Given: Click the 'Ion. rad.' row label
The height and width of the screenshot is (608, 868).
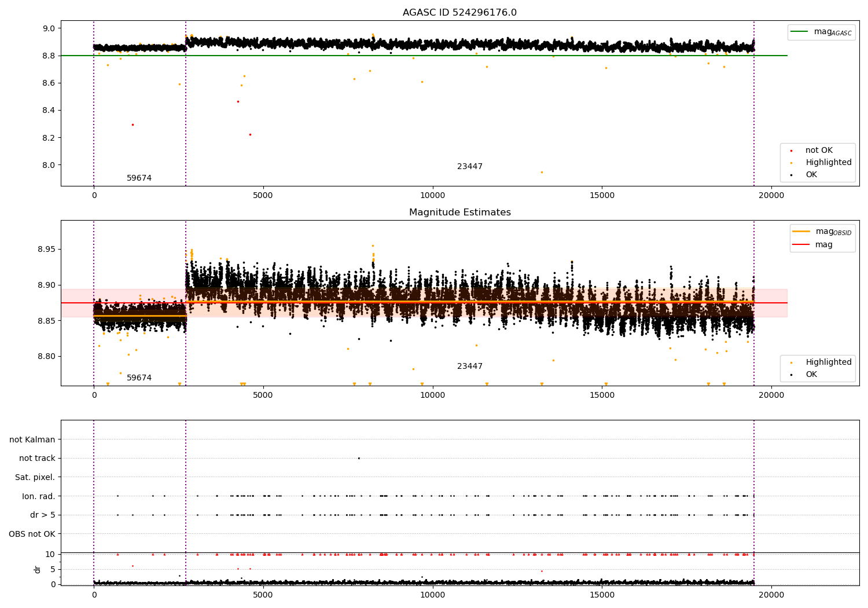Looking at the screenshot, I should click(39, 496).
